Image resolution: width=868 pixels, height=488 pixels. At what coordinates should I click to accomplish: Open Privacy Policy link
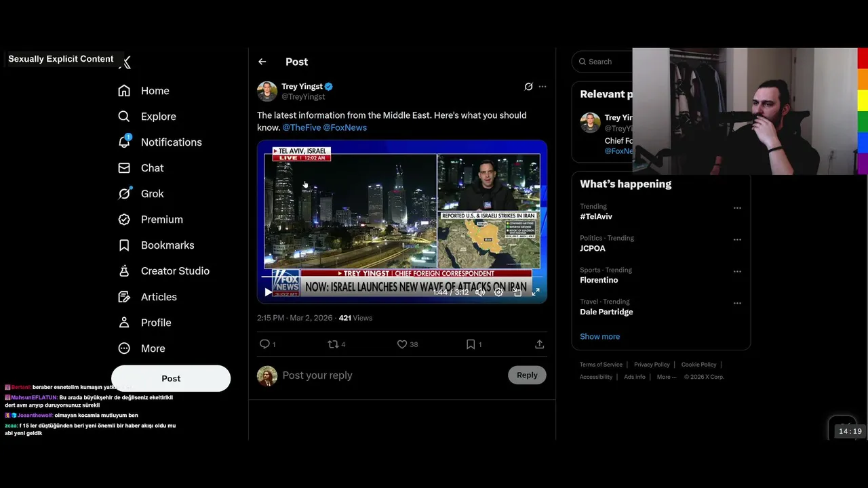click(652, 365)
